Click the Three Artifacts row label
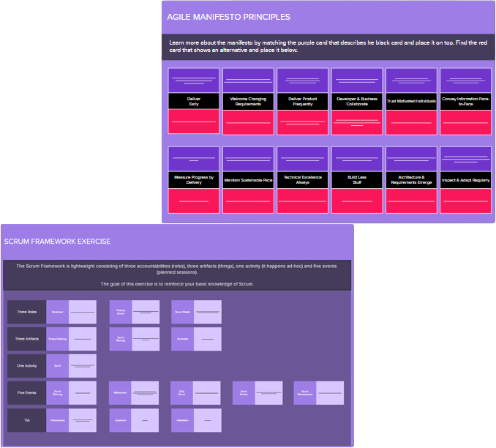This screenshot has width=496, height=448. [26, 339]
